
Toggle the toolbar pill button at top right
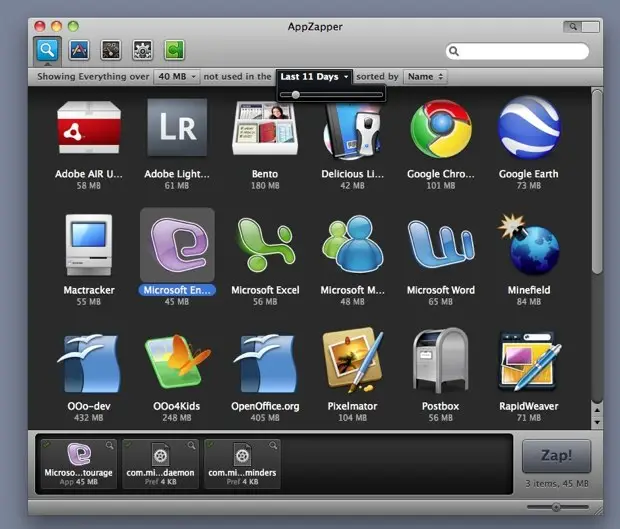581,27
